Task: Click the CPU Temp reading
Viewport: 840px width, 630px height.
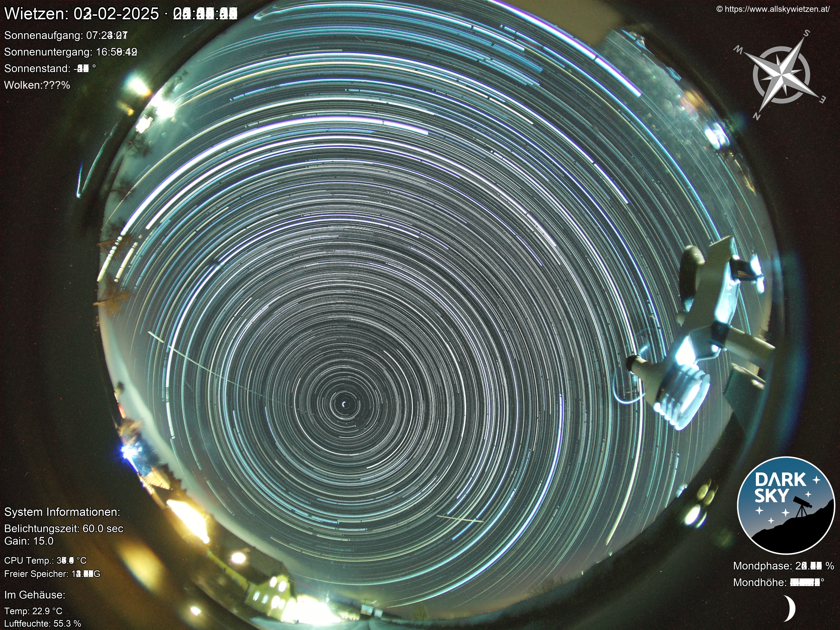Action: tap(45, 560)
